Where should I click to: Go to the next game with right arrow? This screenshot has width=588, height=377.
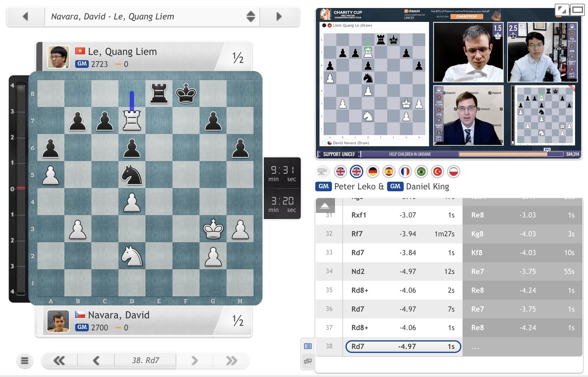point(279,16)
